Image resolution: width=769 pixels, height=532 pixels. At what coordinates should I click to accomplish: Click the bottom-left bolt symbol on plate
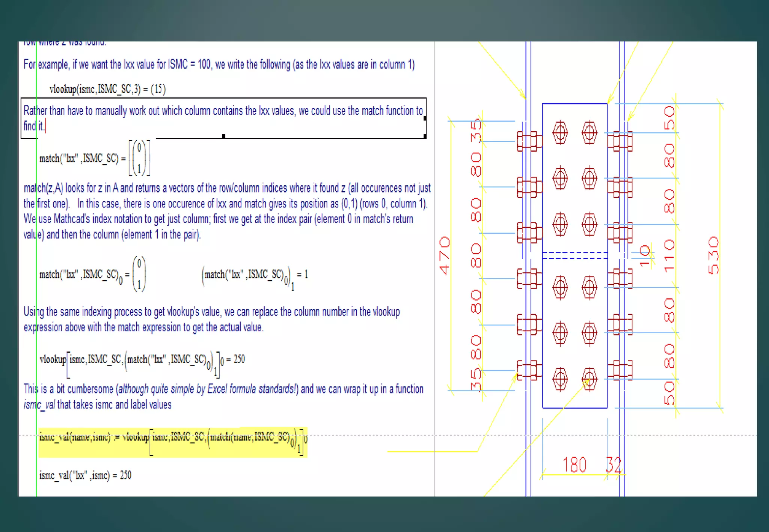click(x=560, y=379)
